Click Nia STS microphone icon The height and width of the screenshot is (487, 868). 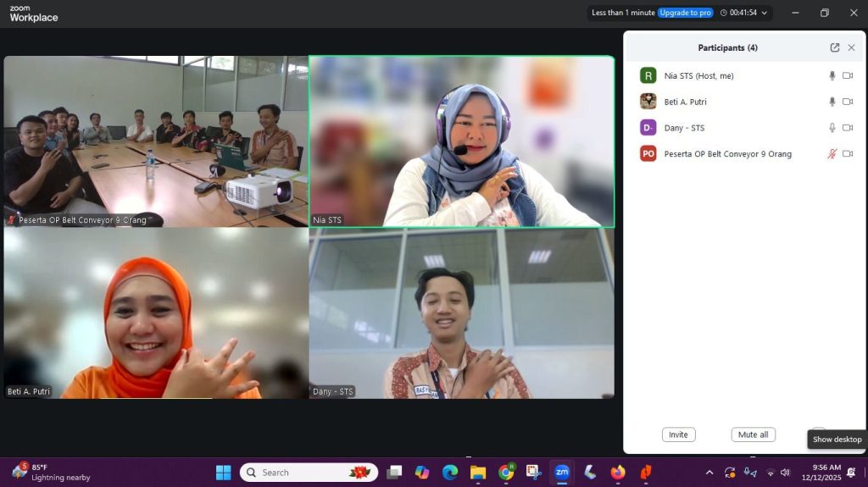click(832, 76)
